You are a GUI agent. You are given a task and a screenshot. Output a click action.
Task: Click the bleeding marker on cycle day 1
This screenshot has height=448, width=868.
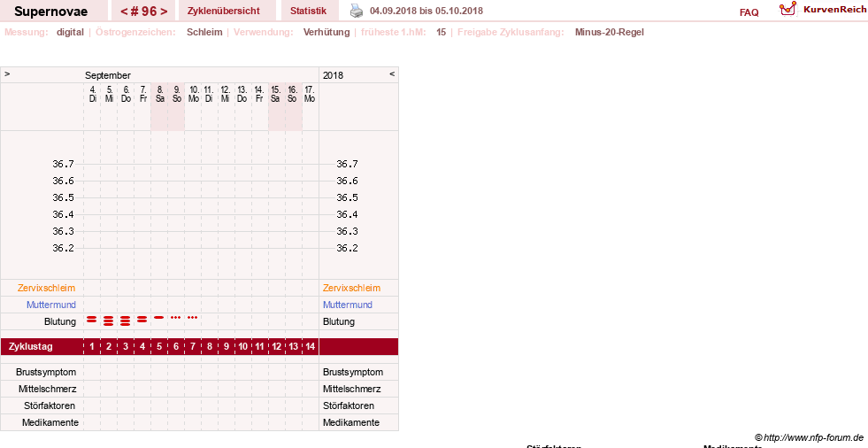[x=92, y=319]
